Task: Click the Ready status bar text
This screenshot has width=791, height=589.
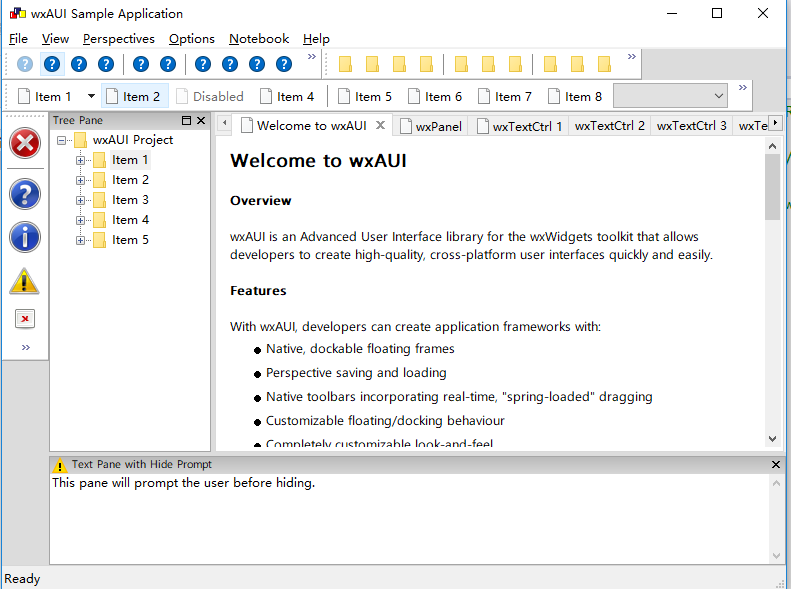Action: tap(22, 578)
